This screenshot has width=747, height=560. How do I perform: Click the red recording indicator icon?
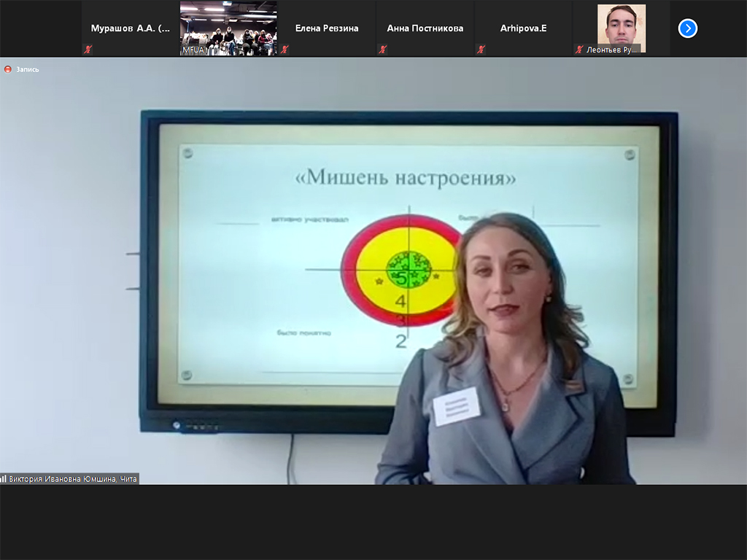click(x=7, y=69)
